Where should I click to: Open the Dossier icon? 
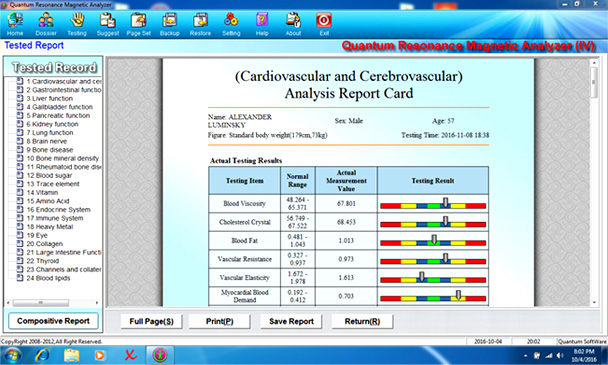point(46,24)
